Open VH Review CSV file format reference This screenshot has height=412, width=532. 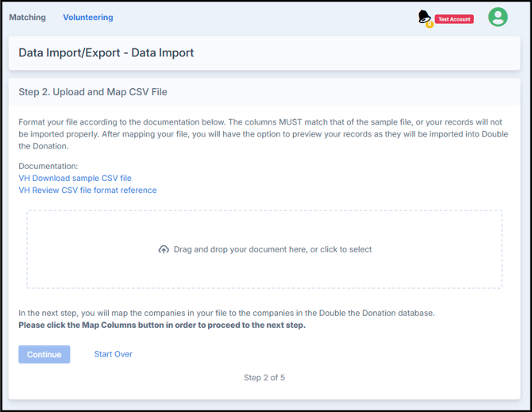pyautogui.click(x=87, y=190)
